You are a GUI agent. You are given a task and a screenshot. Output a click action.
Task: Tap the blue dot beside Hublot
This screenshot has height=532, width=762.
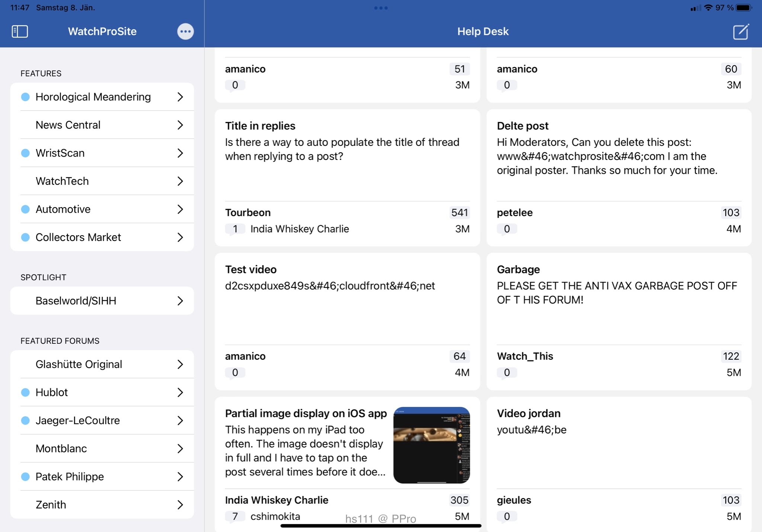click(x=25, y=392)
